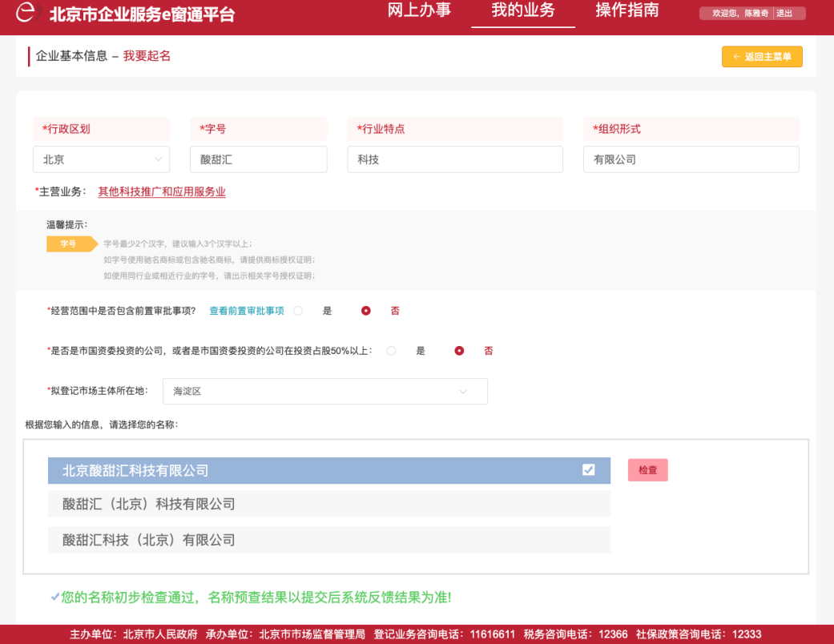Click the 其他科技推广和应用服务业 link
Screen dimensions: 834x644
tap(162, 191)
